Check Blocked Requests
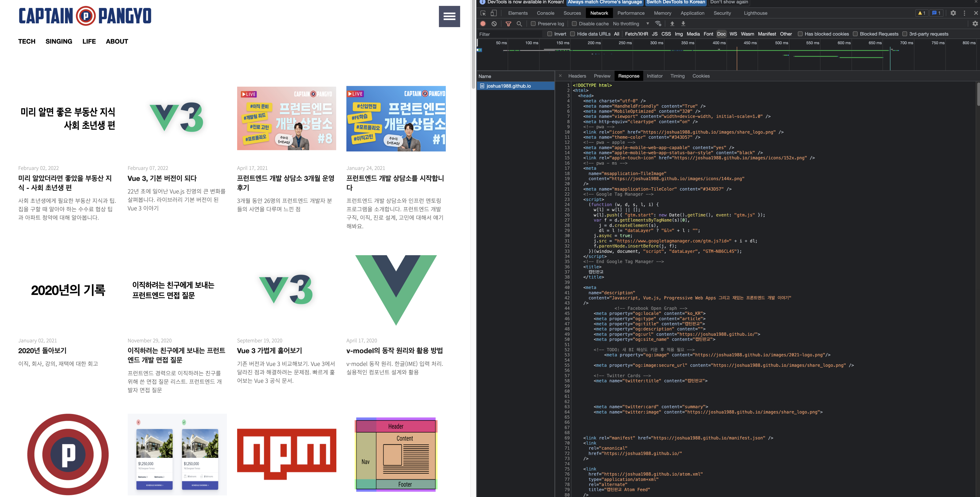980x497 pixels. (x=855, y=34)
